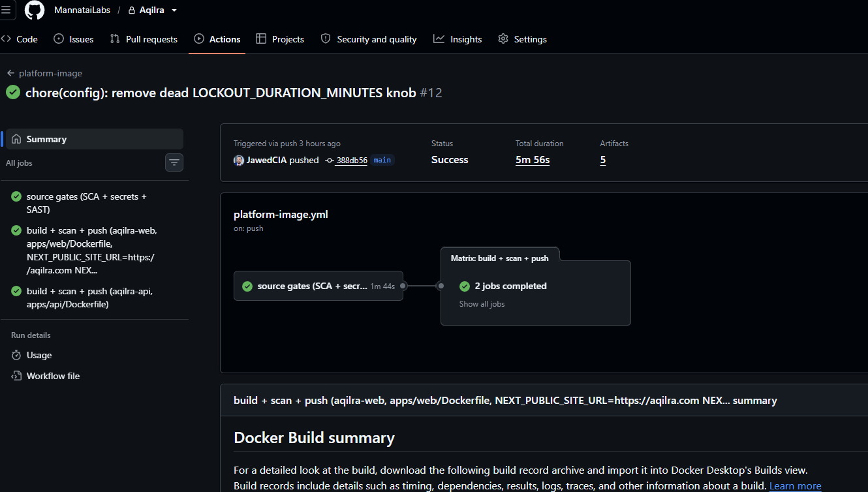Screen dimensions: 868x492
Task: Click the run number #12 text
Action: click(431, 93)
